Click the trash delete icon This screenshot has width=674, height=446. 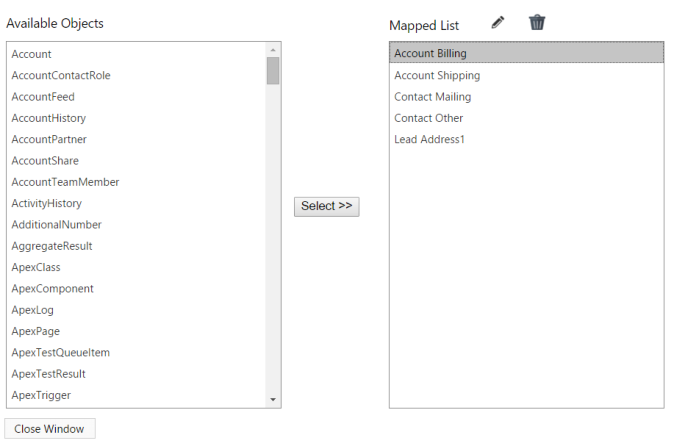537,22
